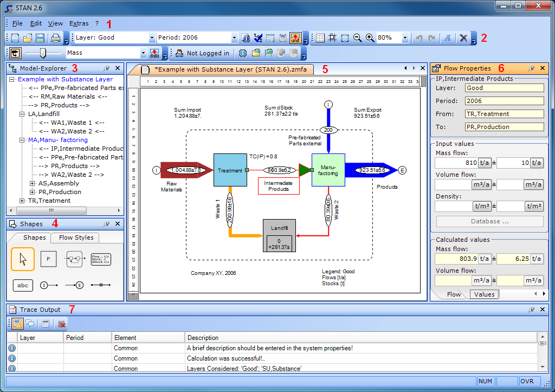Viewport: 555px width, 392px height.
Task: Click the Model-Explorer horizontal scrollbar thumb
Action: pyautogui.click(x=51, y=210)
